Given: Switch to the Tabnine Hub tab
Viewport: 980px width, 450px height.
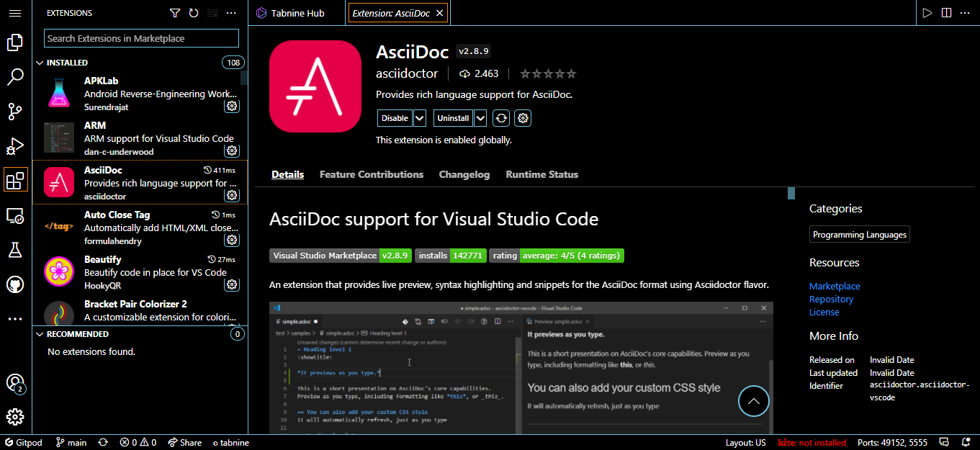Looking at the screenshot, I should click(297, 13).
